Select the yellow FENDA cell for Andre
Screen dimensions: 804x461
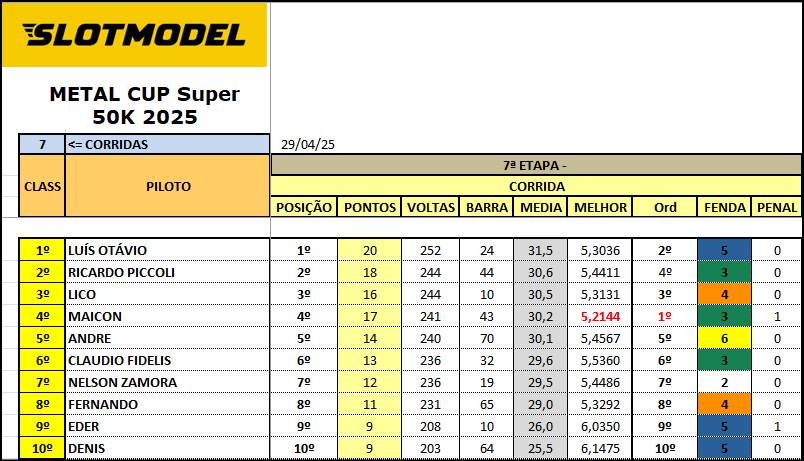(x=725, y=338)
